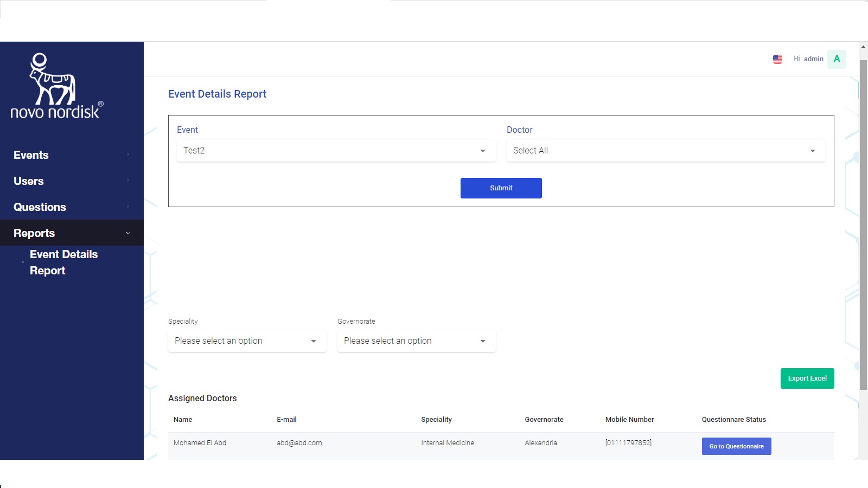Open the Governorate filter dropdown
This screenshot has width=868, height=488.
[416, 341]
